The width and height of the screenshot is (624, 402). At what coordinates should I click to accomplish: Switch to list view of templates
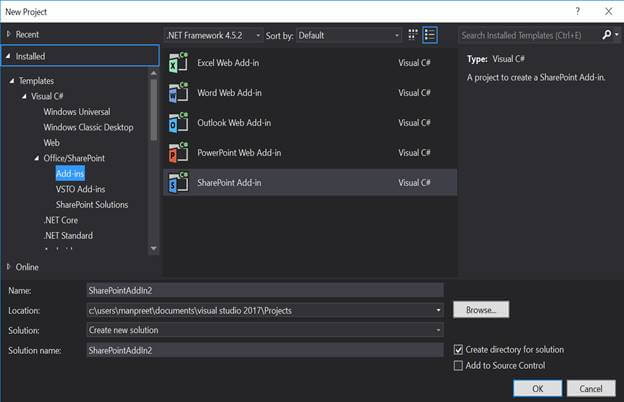pyautogui.click(x=430, y=35)
